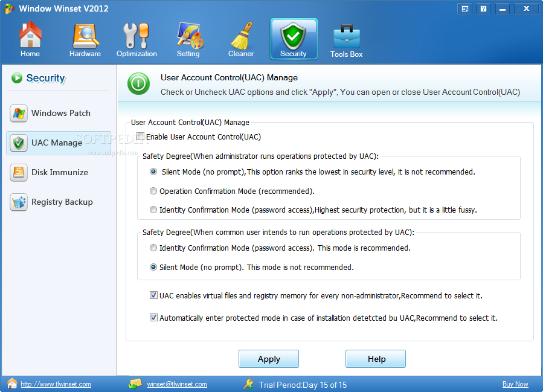Click the green power icon beside UAC Manage header
This screenshot has width=543, height=392.
click(x=138, y=84)
